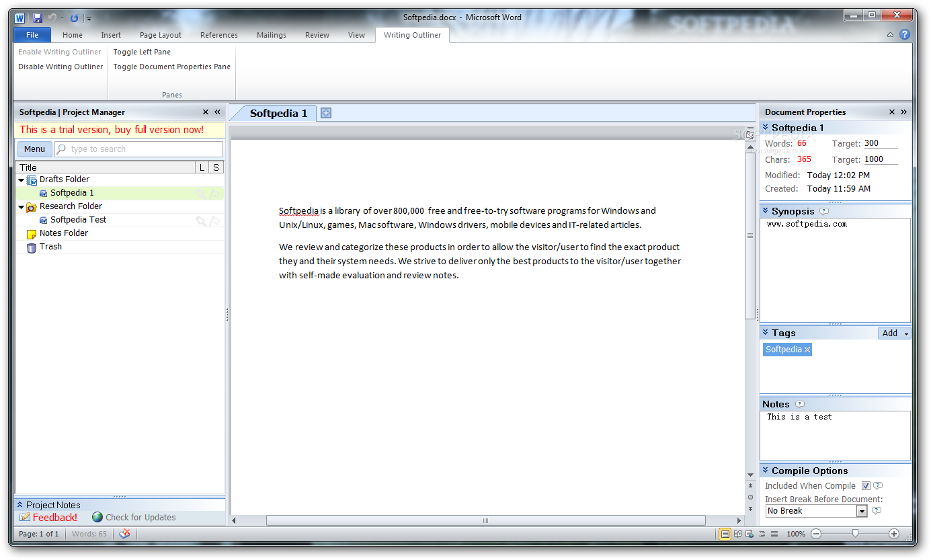The width and height of the screenshot is (931, 560).
Task: Click the Synopsis help bubble icon
Action: click(824, 211)
